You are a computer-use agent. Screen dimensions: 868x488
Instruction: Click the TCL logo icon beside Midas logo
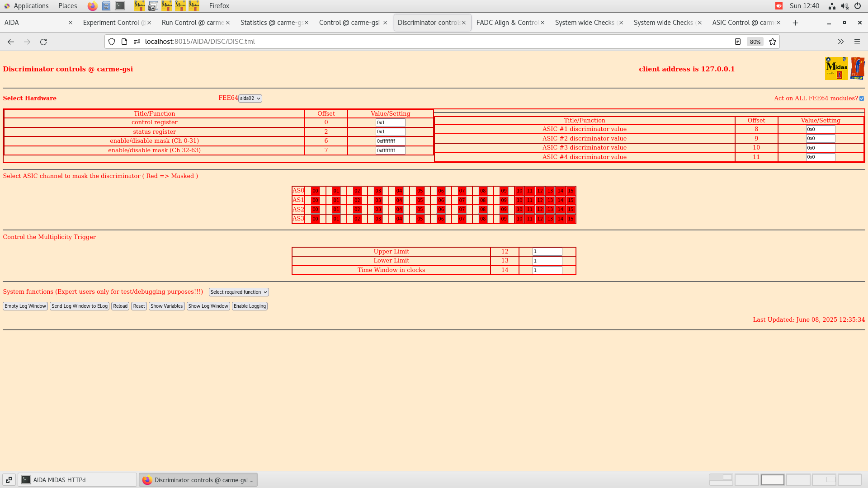(858, 68)
